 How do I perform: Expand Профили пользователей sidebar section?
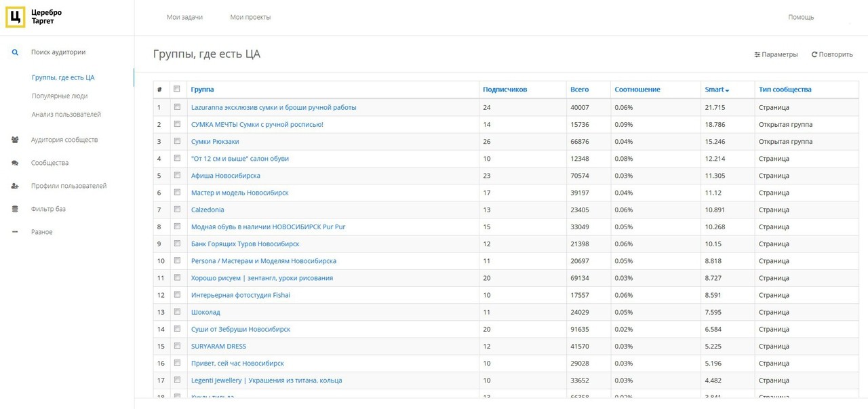click(x=68, y=186)
